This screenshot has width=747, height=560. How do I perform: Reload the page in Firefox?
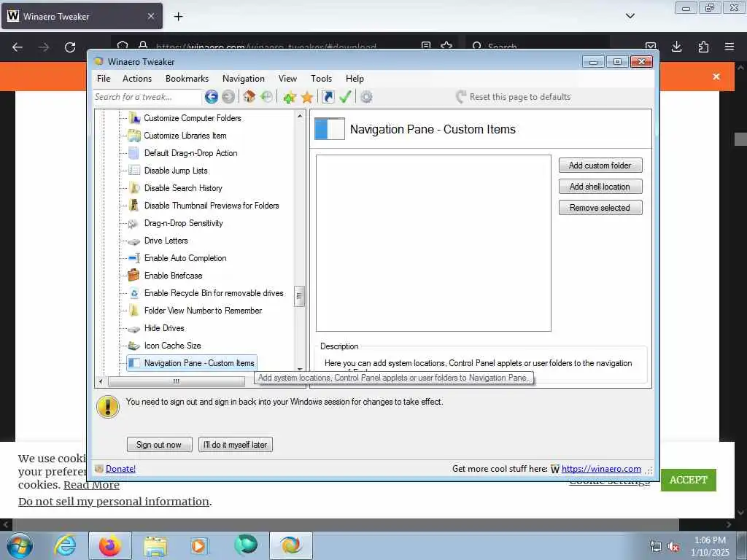point(70,47)
